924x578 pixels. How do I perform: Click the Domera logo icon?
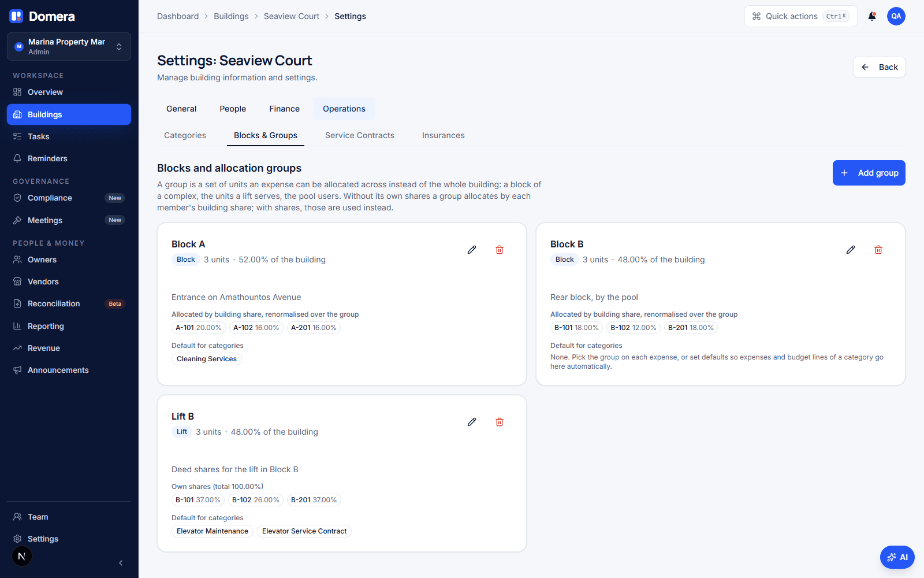pos(16,16)
